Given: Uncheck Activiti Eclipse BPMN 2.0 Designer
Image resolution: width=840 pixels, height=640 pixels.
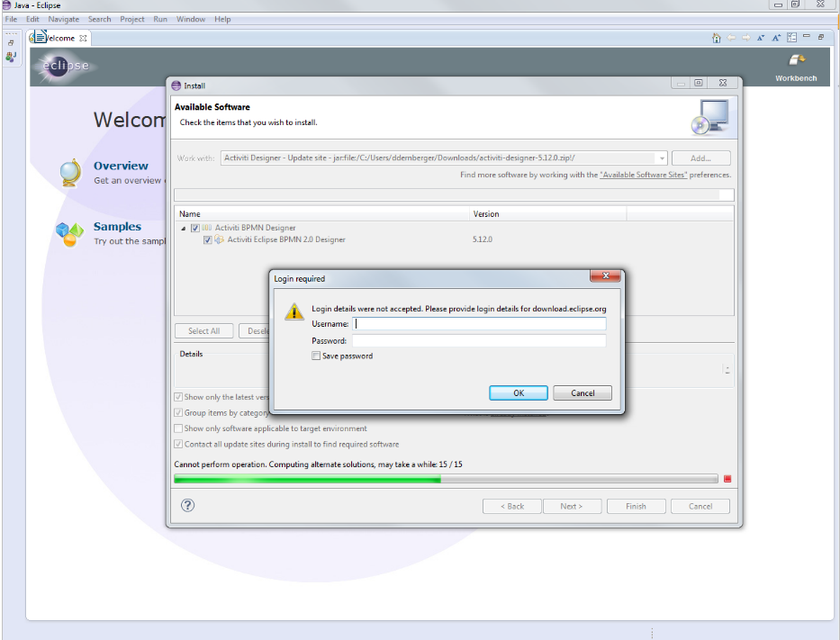Looking at the screenshot, I should (x=208, y=240).
